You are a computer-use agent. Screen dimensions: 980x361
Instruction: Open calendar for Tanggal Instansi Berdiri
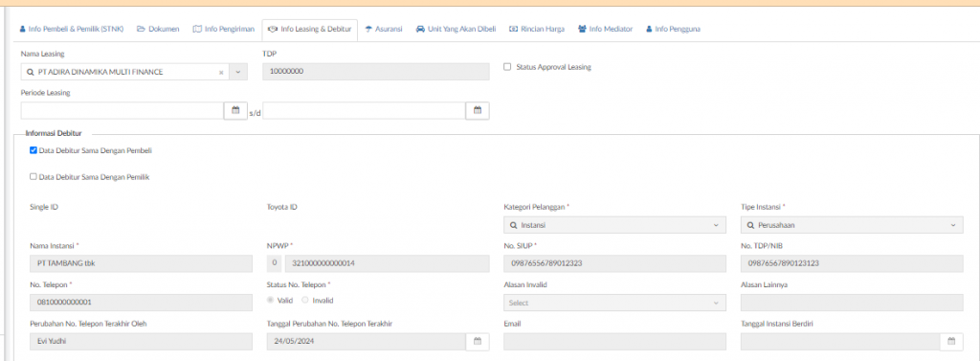pyautogui.click(x=951, y=342)
